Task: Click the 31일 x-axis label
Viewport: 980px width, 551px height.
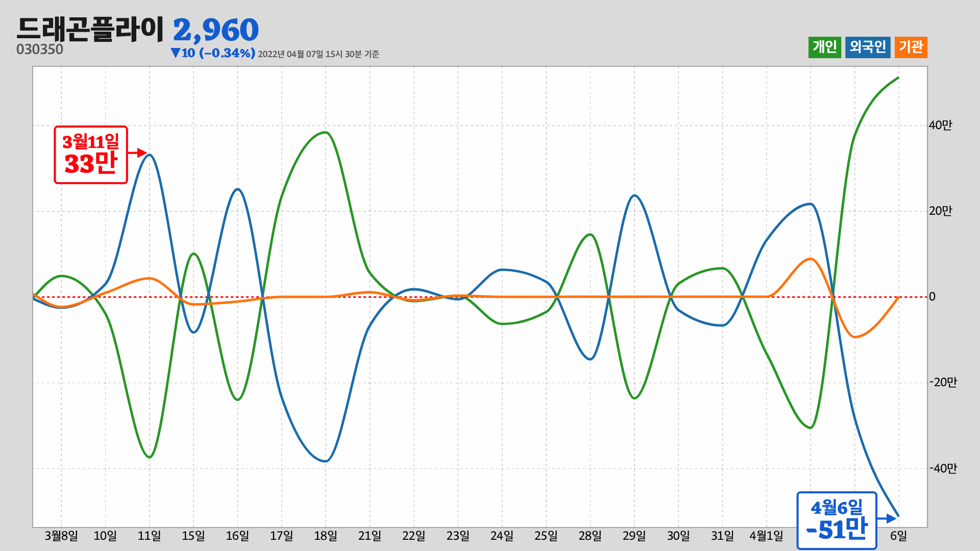Action: coord(722,536)
